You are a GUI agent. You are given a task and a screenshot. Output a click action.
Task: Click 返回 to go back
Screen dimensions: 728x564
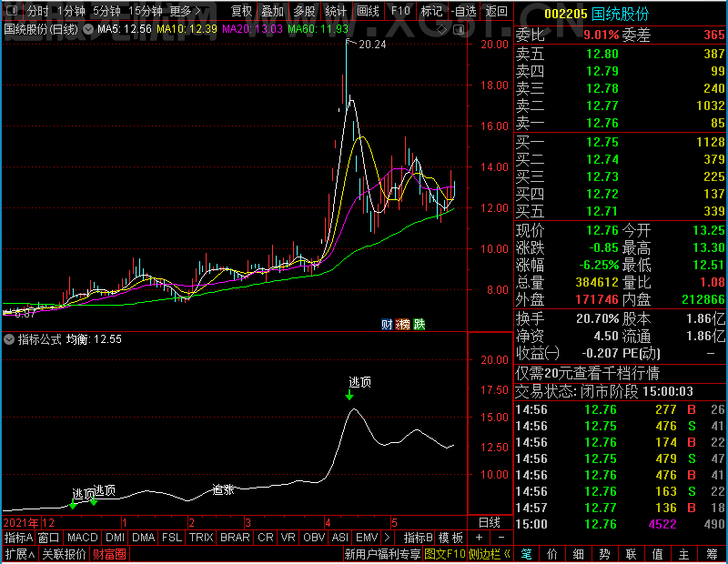point(496,11)
